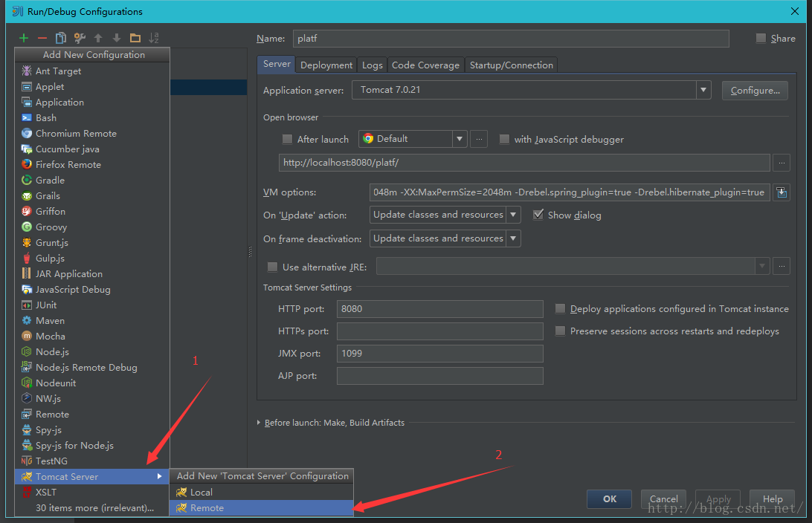The image size is (812, 523).
Task: Select JavaScript Debug configuration type
Action: tap(92, 289)
